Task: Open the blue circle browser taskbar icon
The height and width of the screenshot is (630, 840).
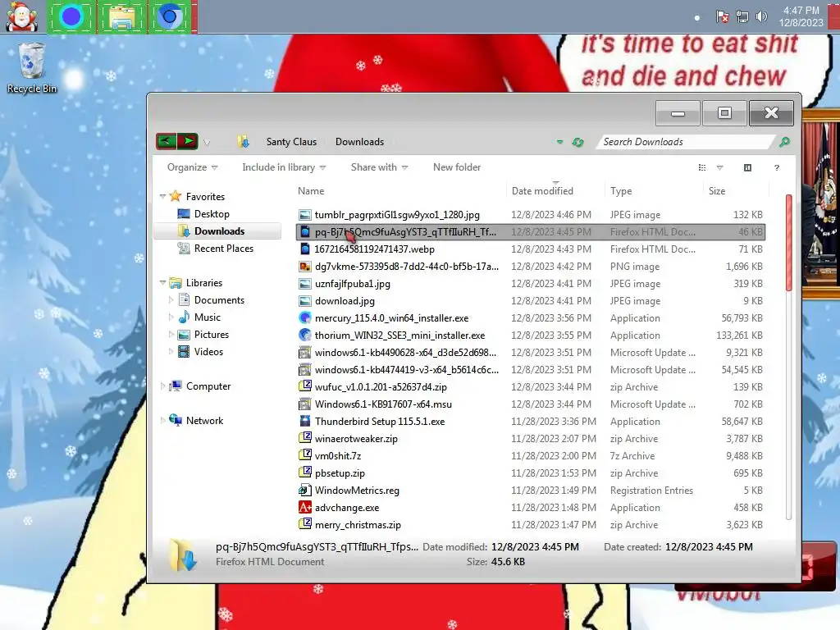Action: 71,16
